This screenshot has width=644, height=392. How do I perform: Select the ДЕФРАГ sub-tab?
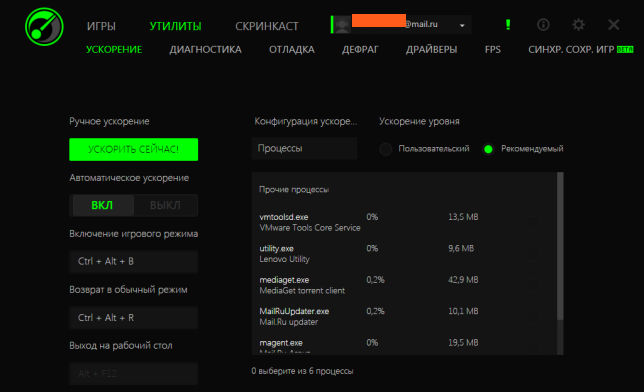pos(360,50)
